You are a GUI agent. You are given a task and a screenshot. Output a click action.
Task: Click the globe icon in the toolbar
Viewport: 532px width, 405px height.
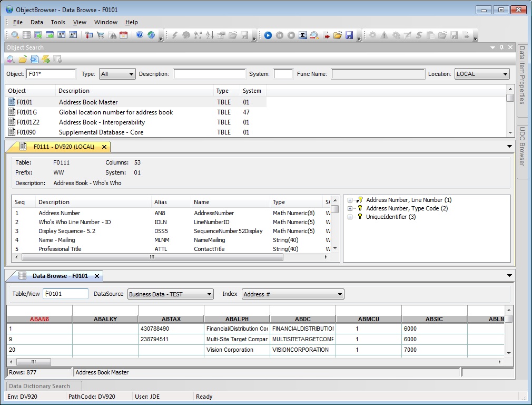point(151,35)
